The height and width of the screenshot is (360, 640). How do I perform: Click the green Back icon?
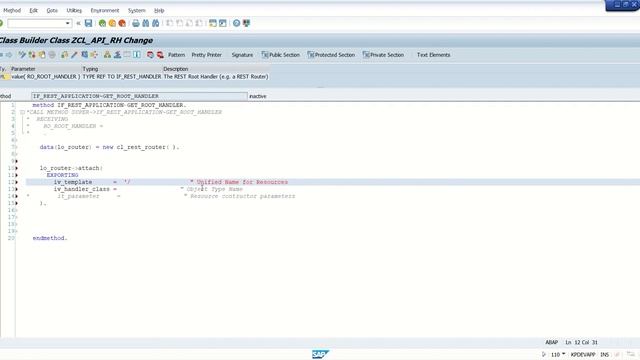point(102,23)
